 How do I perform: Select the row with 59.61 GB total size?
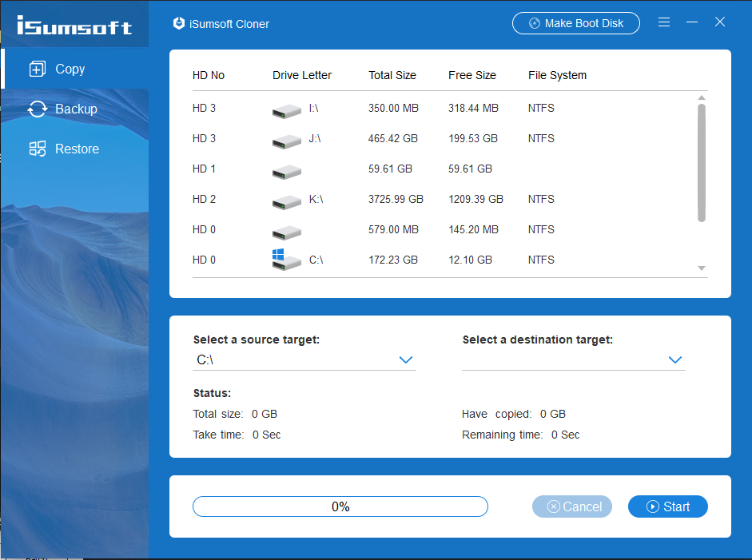[x=444, y=169]
